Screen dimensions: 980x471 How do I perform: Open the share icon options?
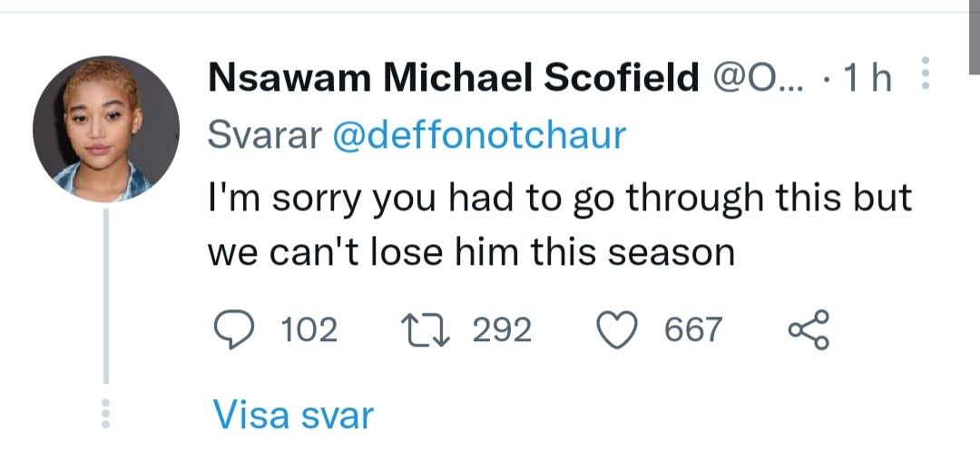click(808, 329)
